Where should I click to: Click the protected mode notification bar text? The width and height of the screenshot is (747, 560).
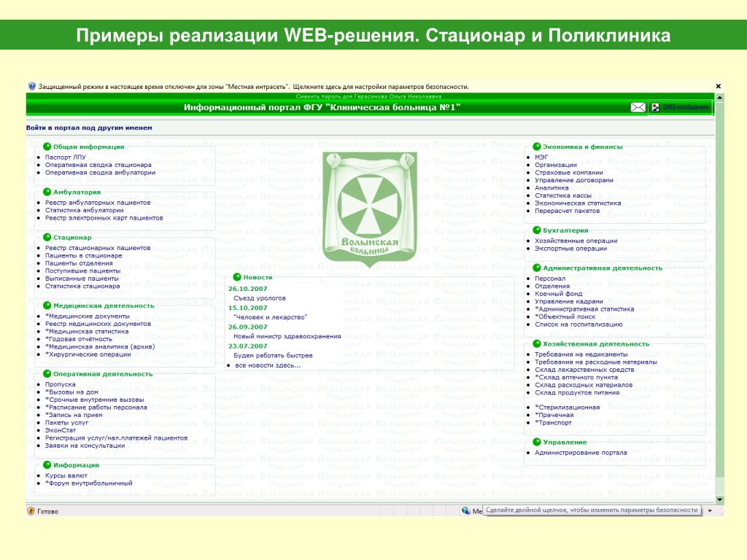click(x=253, y=87)
